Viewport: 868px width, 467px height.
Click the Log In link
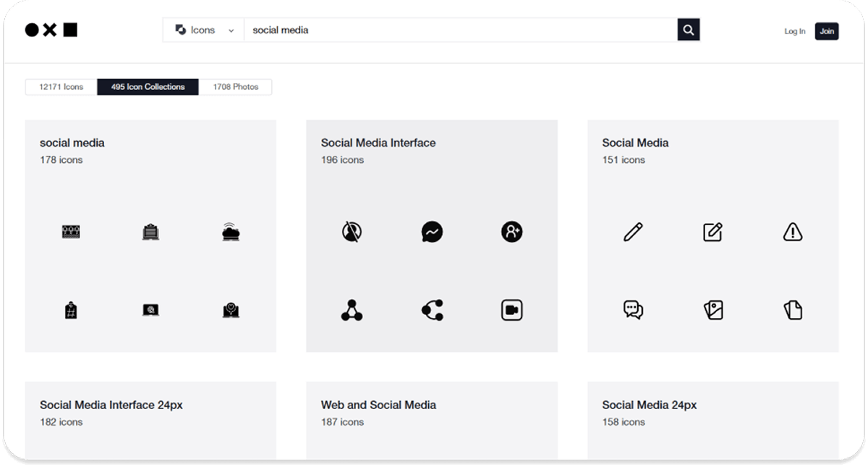point(794,31)
